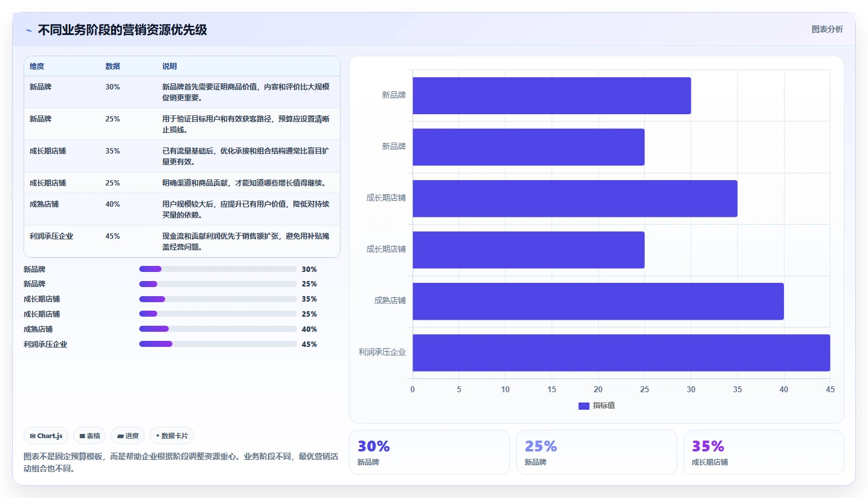Click the 说明 table column header
868x498 pixels.
click(x=169, y=66)
